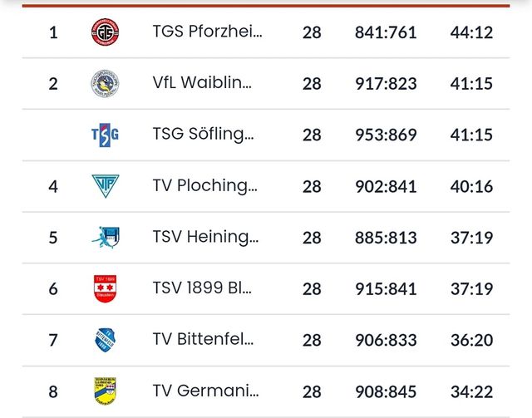
Task: Click the 908:845 goals score
Action: [x=385, y=391]
